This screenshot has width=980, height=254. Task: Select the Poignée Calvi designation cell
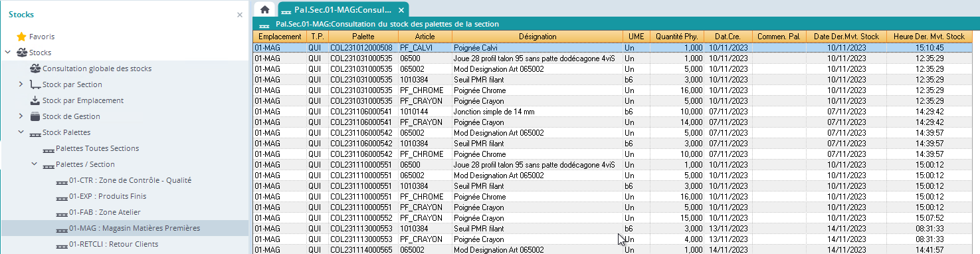[x=538, y=48]
